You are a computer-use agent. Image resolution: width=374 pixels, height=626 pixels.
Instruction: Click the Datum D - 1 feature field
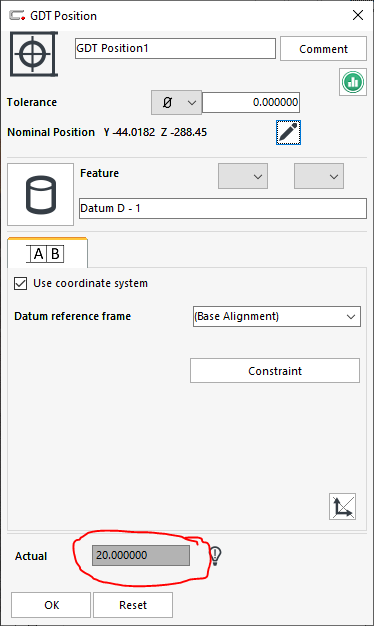click(223, 208)
